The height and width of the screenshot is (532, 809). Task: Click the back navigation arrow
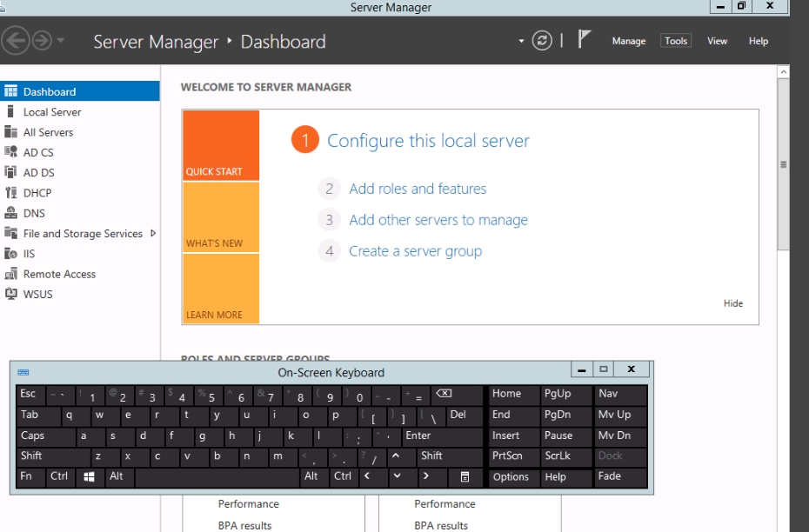[15, 40]
